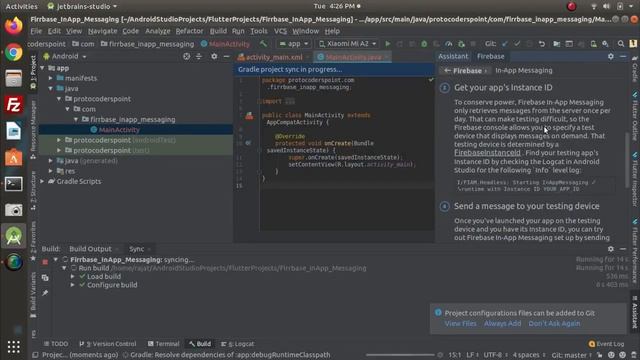The height and width of the screenshot is (360, 640).
Task: Toggle the Flutter Inspector side panel
Action: (635, 180)
